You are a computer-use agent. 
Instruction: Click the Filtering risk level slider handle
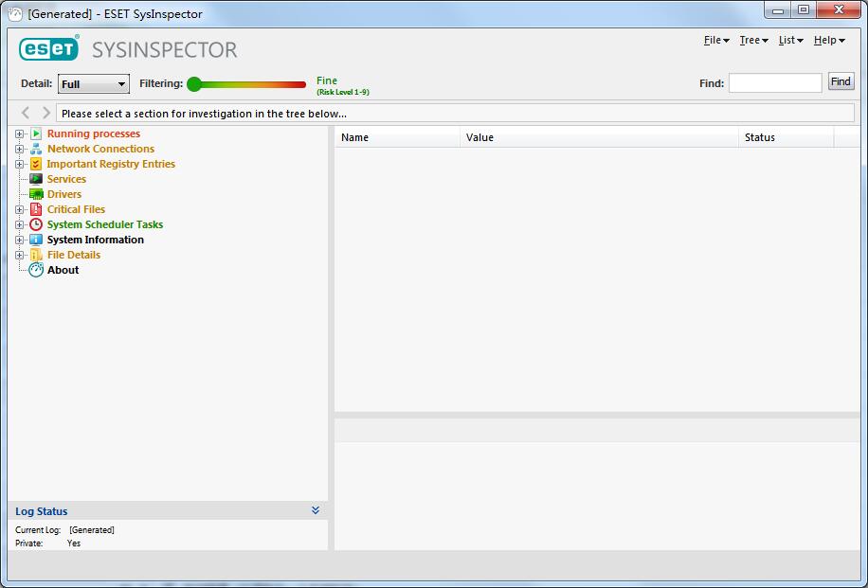tap(194, 84)
